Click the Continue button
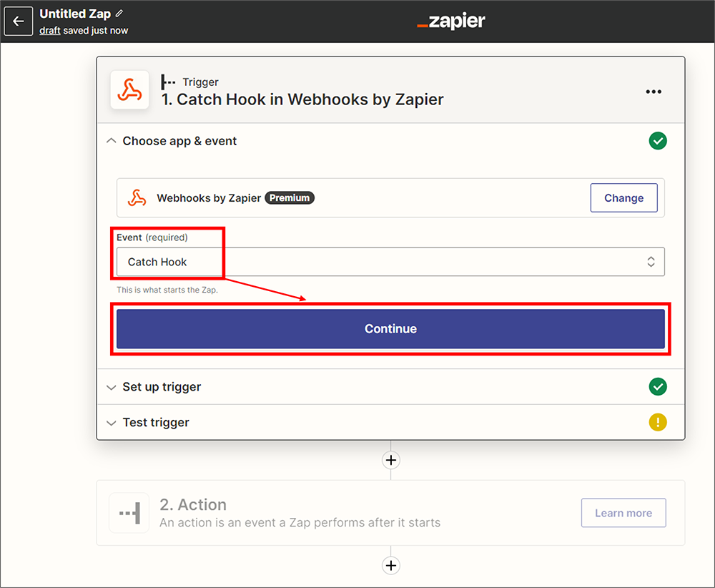The width and height of the screenshot is (715, 588). 390,329
